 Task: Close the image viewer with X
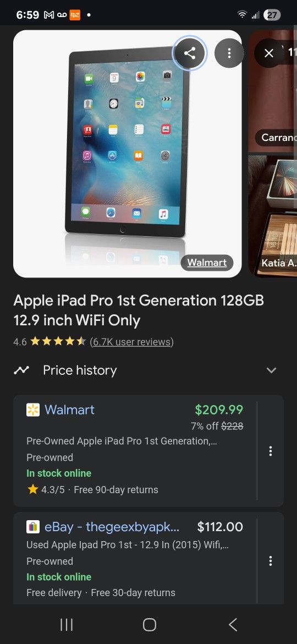[269, 53]
